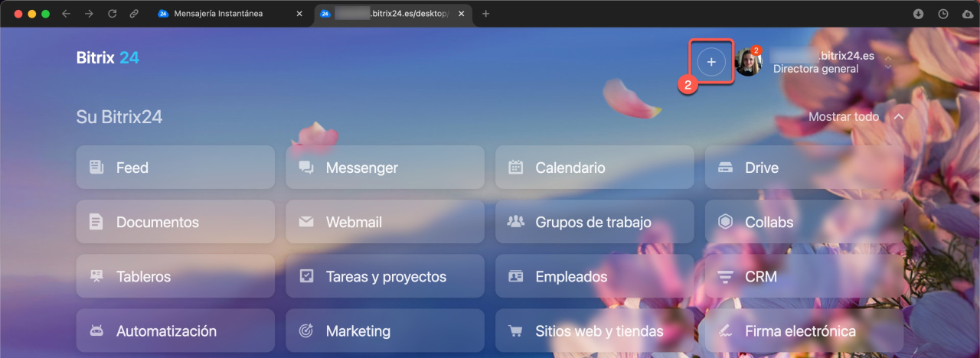980x358 pixels.
Task: Select the Empleados label
Action: coord(571,277)
